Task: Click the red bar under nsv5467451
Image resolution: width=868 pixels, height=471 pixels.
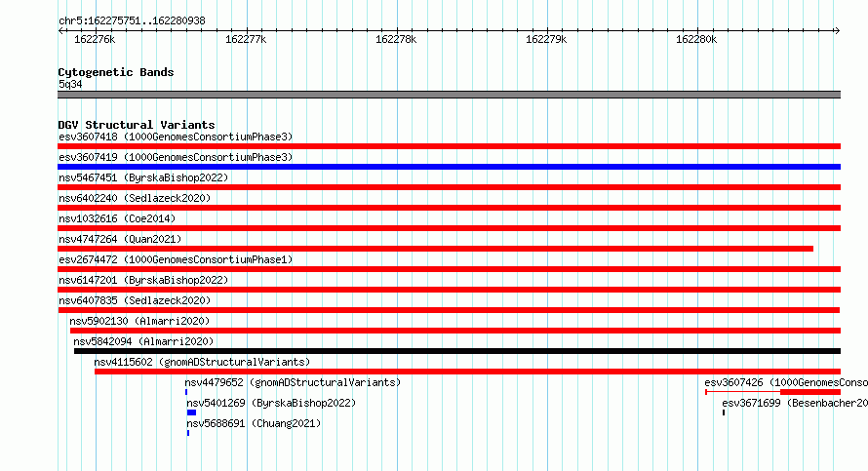Action: pos(449,187)
